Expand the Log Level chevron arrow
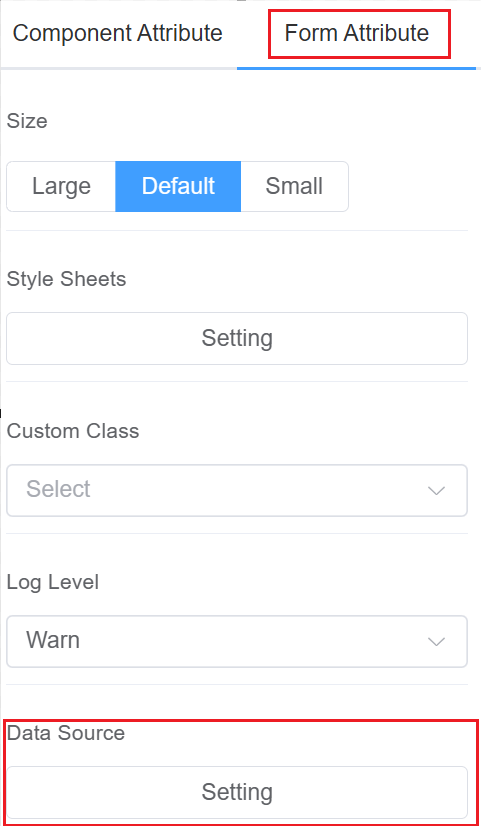 click(437, 642)
